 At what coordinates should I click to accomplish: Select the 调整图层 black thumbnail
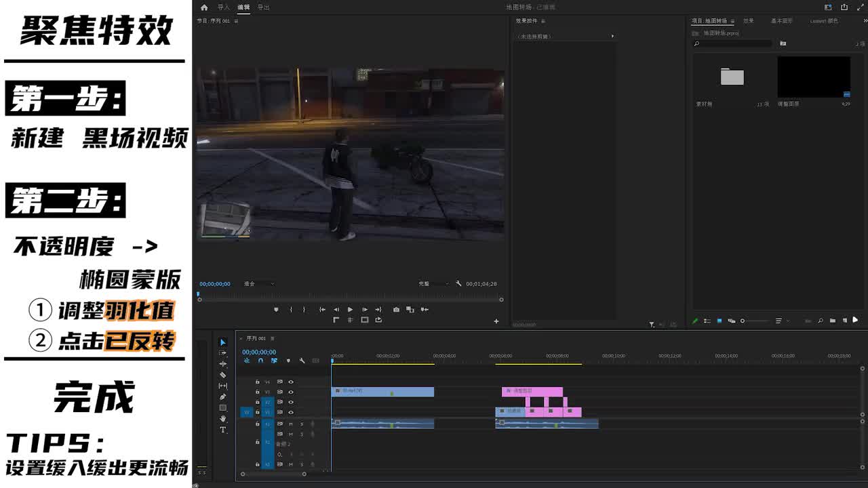pos(814,77)
